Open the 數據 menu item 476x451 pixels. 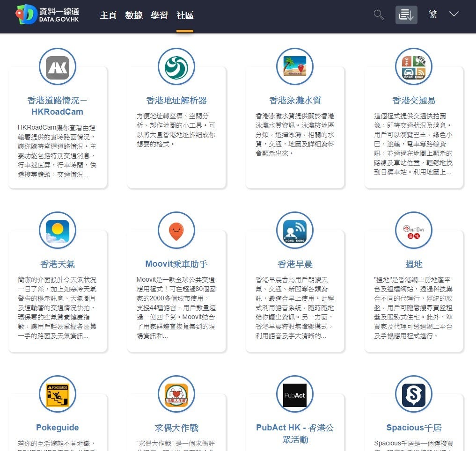134,15
